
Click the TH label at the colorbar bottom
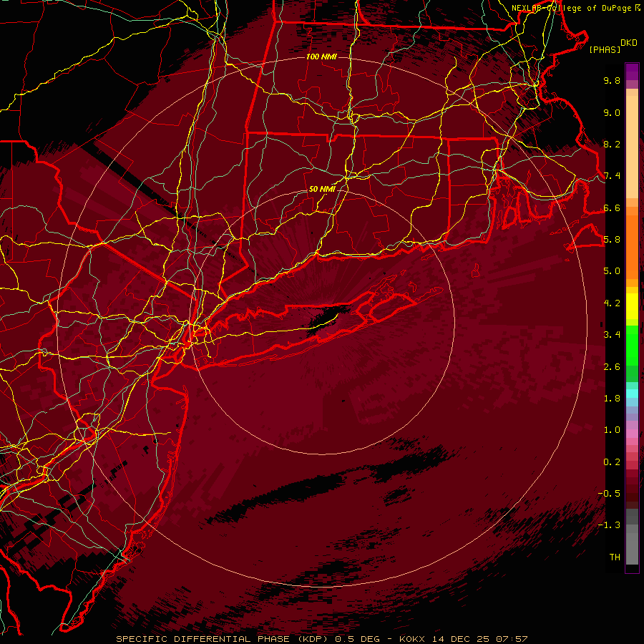[615, 557]
